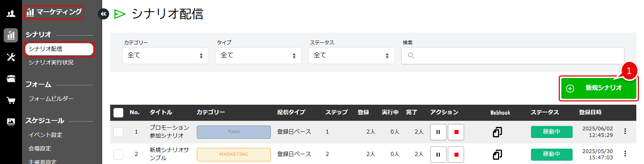Image resolution: width=644 pixels, height=164 pixels.
Task: Open the ステータス filter dropdown
Action: click(351, 56)
